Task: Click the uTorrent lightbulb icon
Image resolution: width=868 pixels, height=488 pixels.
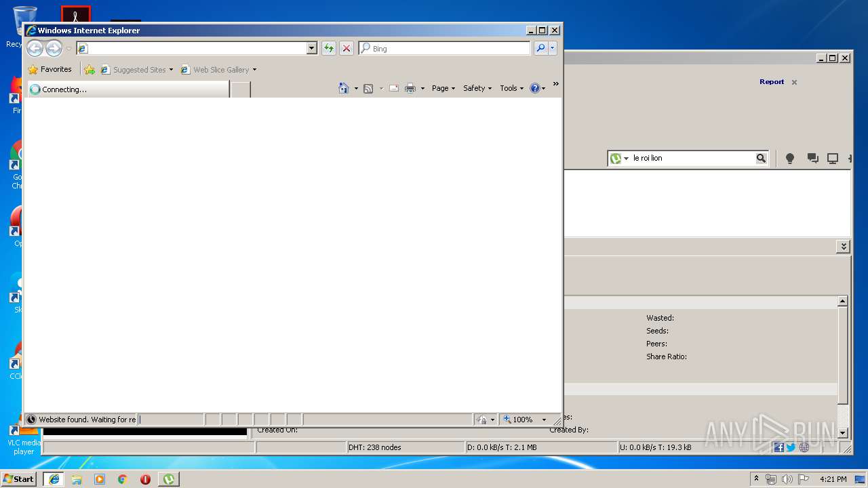Action: (x=789, y=158)
